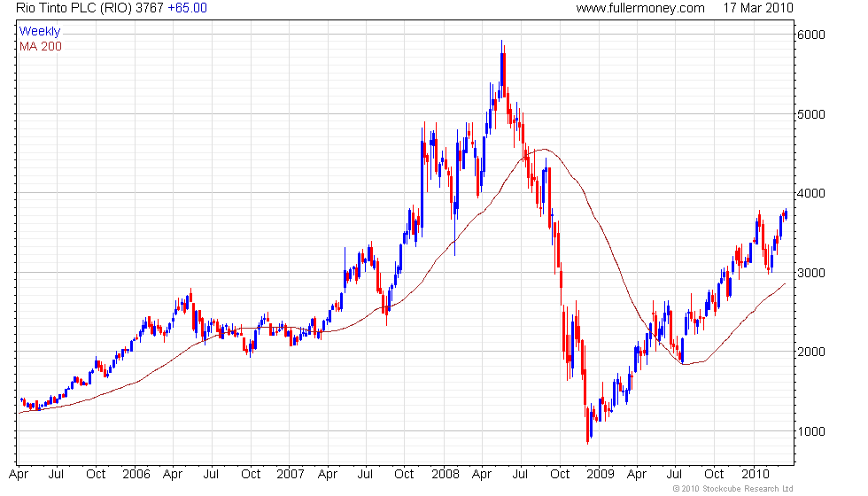The image size is (868, 496).
Task: Click the last price value 3767
Action: tap(150, 8)
